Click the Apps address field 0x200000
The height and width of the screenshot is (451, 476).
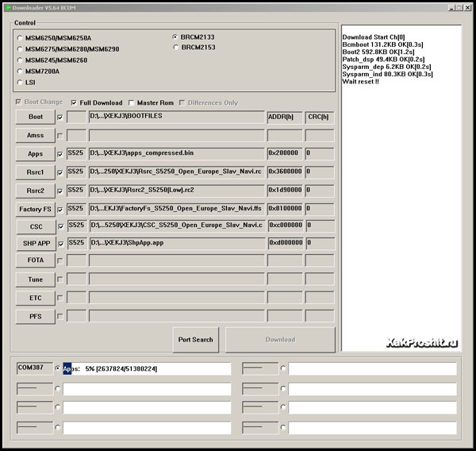pyautogui.click(x=285, y=153)
